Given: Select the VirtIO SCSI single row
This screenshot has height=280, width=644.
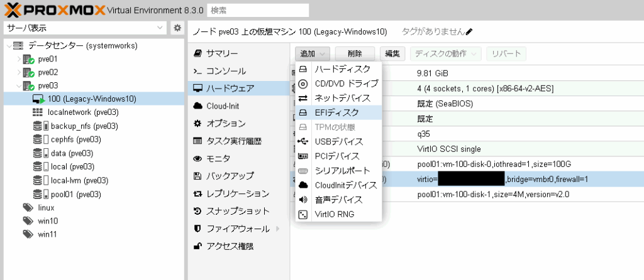Looking at the screenshot, I should (467, 149).
